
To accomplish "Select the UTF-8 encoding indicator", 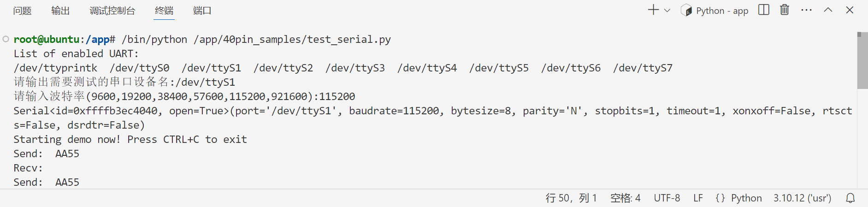I will pyautogui.click(x=667, y=198).
